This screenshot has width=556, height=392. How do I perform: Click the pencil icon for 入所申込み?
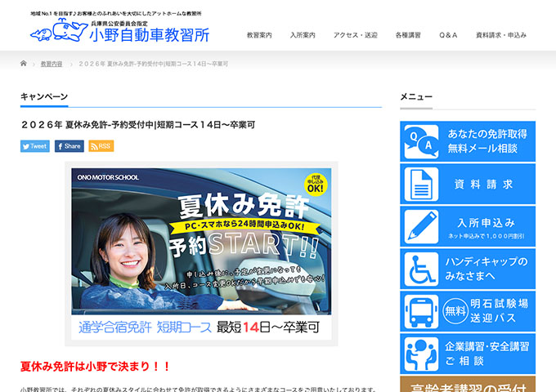pos(421,227)
